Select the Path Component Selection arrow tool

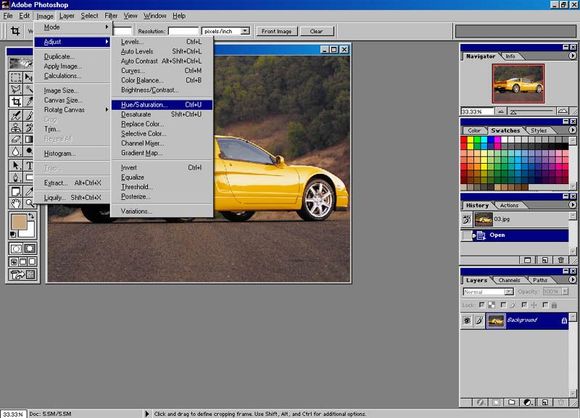tap(15, 165)
